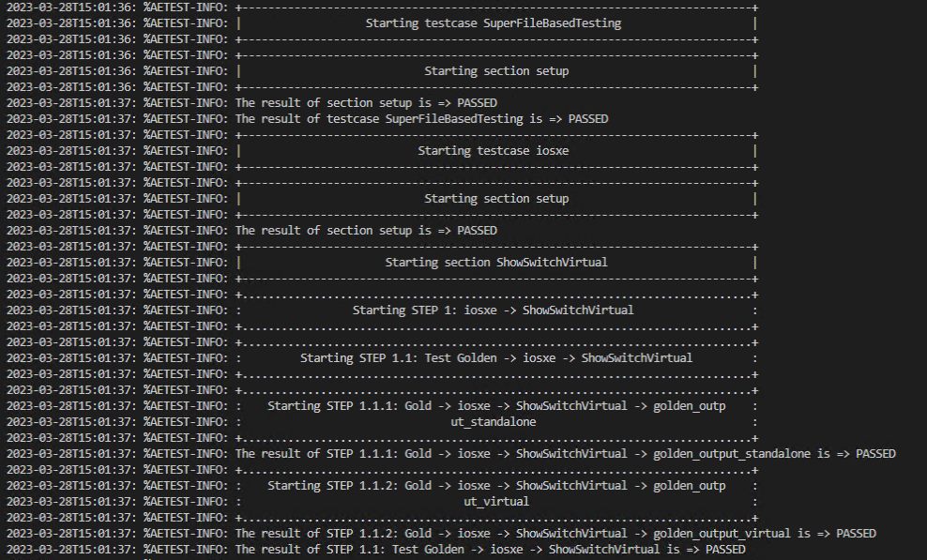
Task: Click the "golden_output_virtual" word in the result line
Action: point(722,534)
